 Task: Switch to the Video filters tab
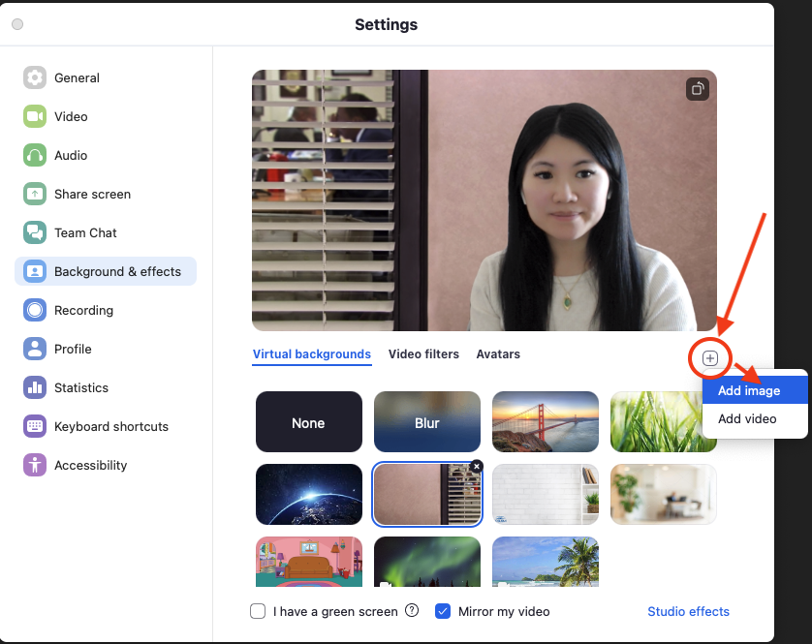tap(423, 354)
